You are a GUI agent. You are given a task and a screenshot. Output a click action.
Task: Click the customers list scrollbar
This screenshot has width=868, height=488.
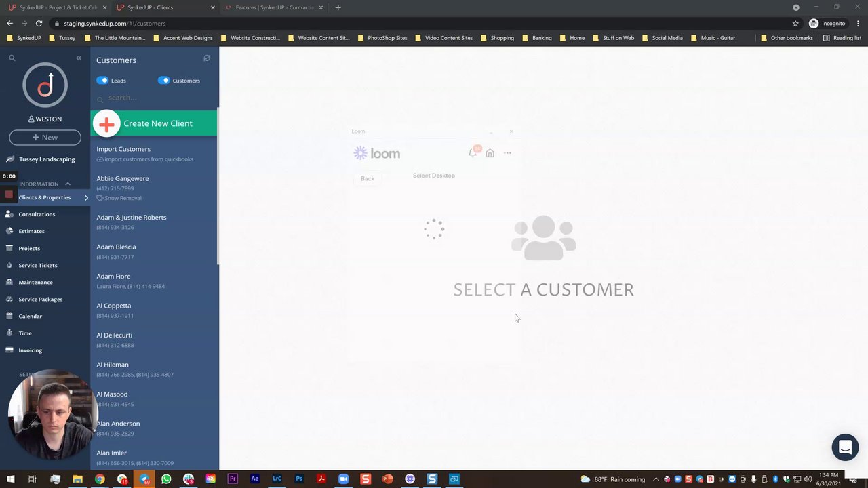tap(218, 186)
